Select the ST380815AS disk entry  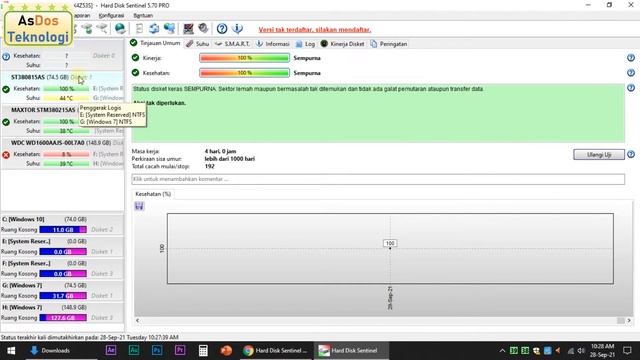[x=62, y=87]
